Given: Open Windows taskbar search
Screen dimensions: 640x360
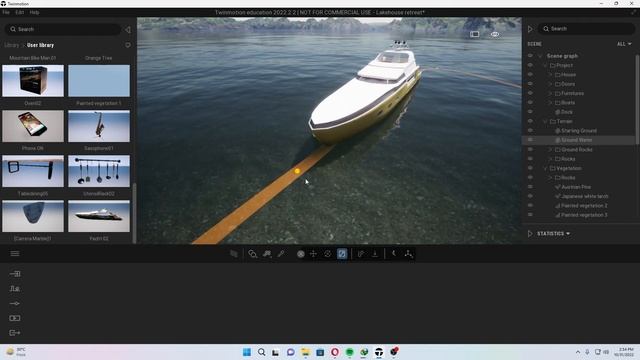Looking at the screenshot, I should tap(262, 352).
